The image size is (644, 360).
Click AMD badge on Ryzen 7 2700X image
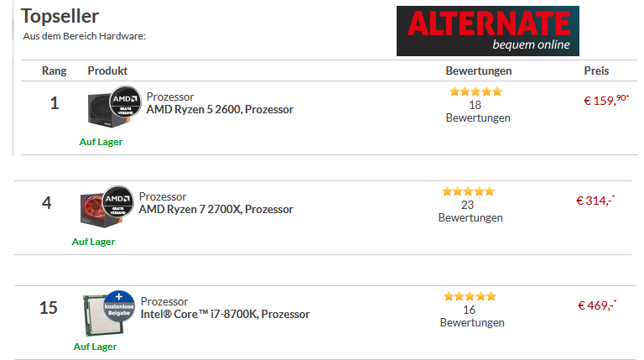(118, 201)
